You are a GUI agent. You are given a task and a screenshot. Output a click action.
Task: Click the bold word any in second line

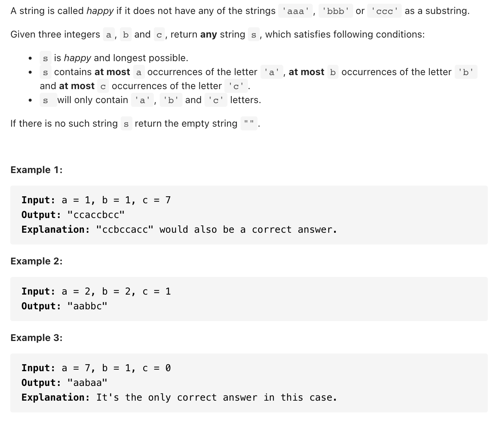(x=209, y=35)
